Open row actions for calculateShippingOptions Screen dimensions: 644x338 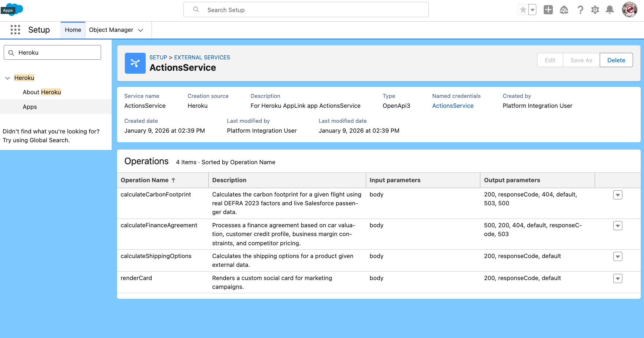(618, 257)
